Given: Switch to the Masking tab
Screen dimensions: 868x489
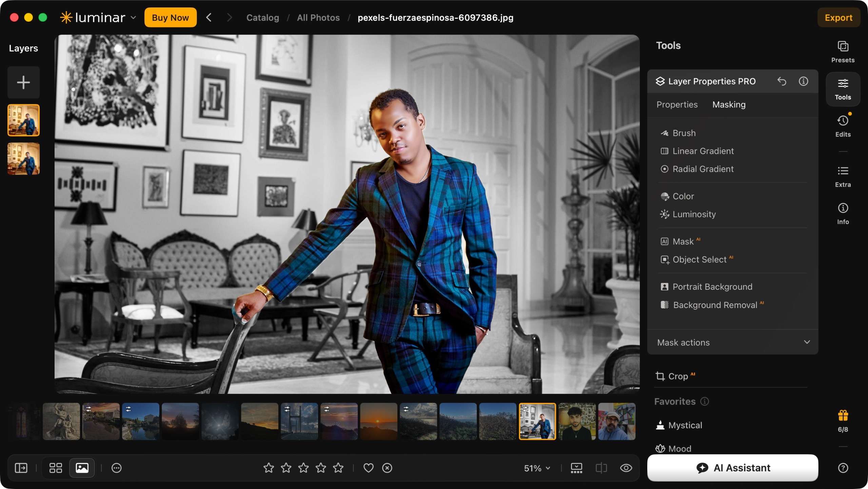Looking at the screenshot, I should (729, 105).
